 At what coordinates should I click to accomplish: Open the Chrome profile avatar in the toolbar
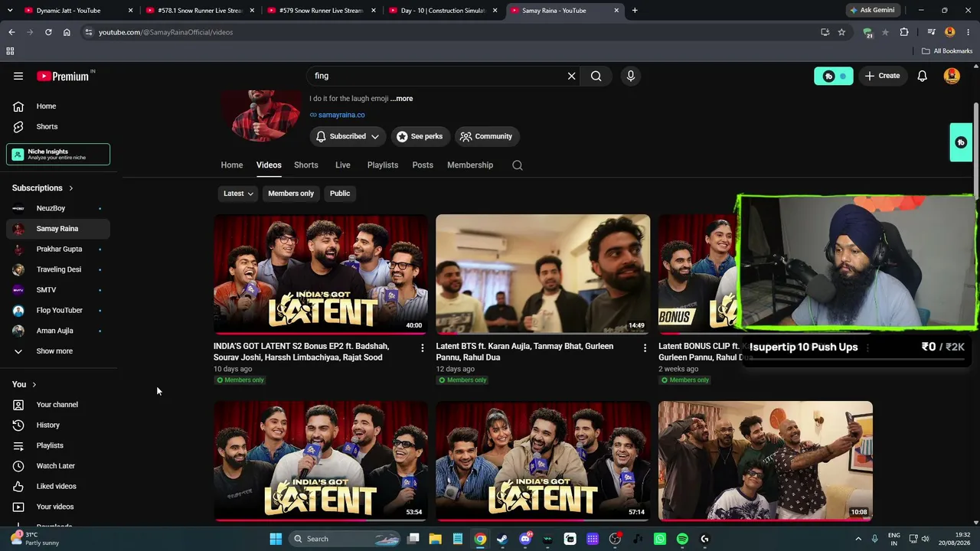tap(950, 32)
